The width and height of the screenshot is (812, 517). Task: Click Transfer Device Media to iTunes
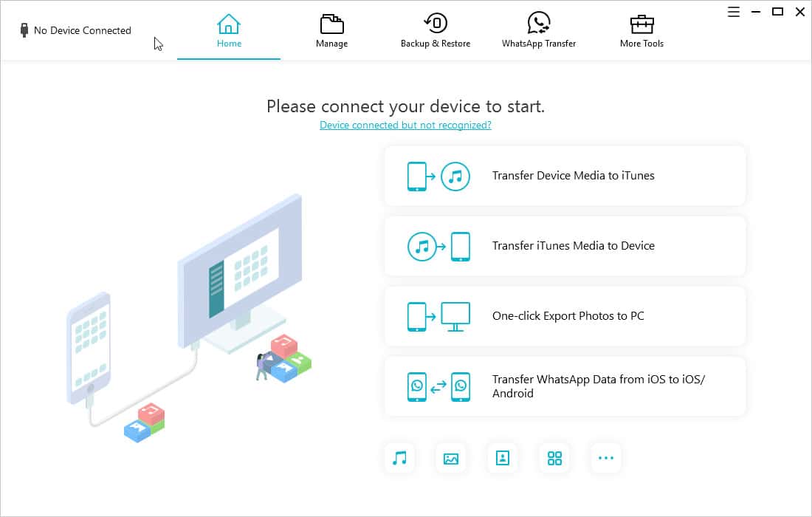pos(573,176)
